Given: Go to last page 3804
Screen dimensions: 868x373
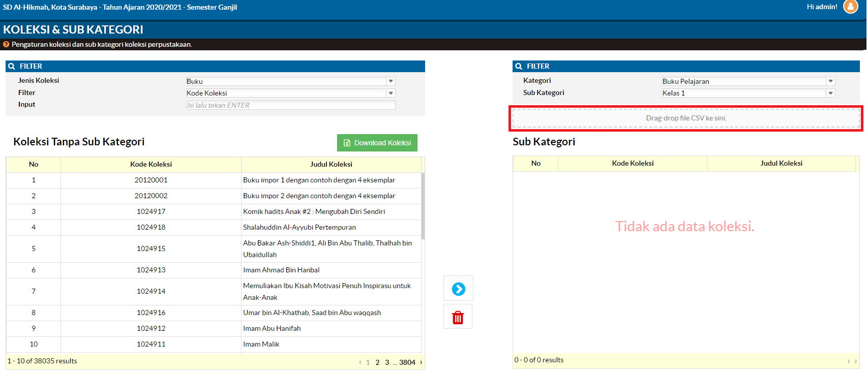Looking at the screenshot, I should [407, 362].
